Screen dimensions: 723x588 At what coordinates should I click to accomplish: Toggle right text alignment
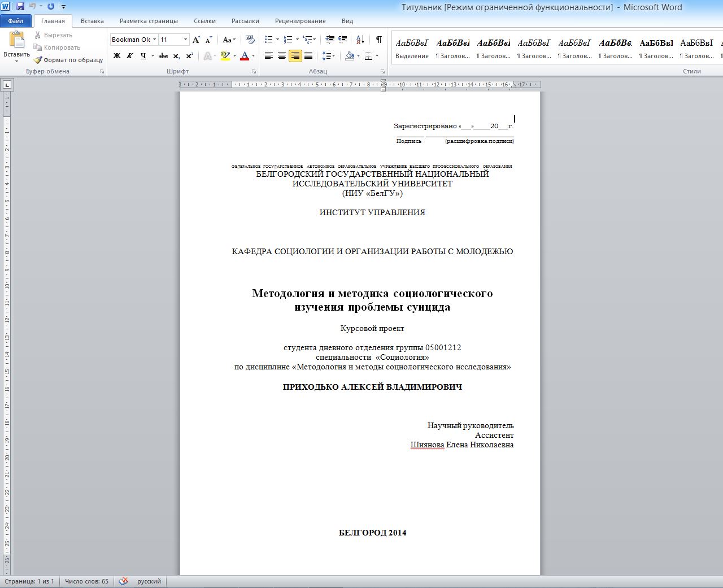[x=295, y=56]
